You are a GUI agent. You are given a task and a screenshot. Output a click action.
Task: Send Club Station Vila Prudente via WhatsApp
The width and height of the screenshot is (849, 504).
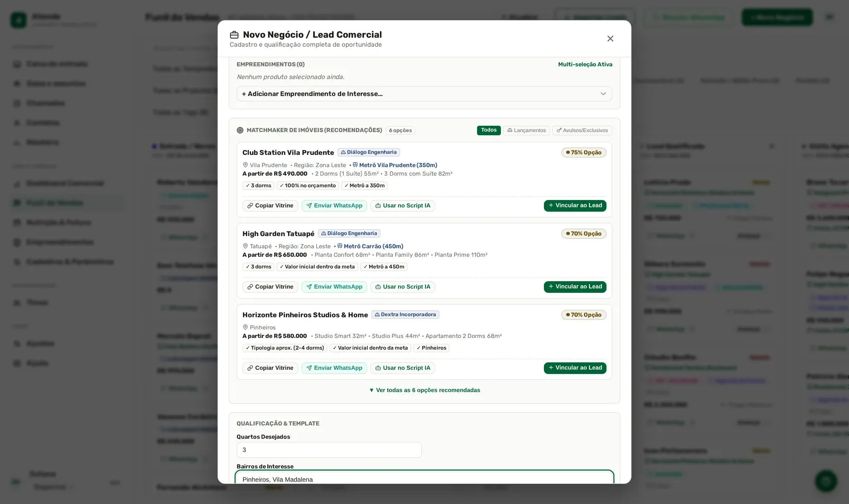[334, 206]
